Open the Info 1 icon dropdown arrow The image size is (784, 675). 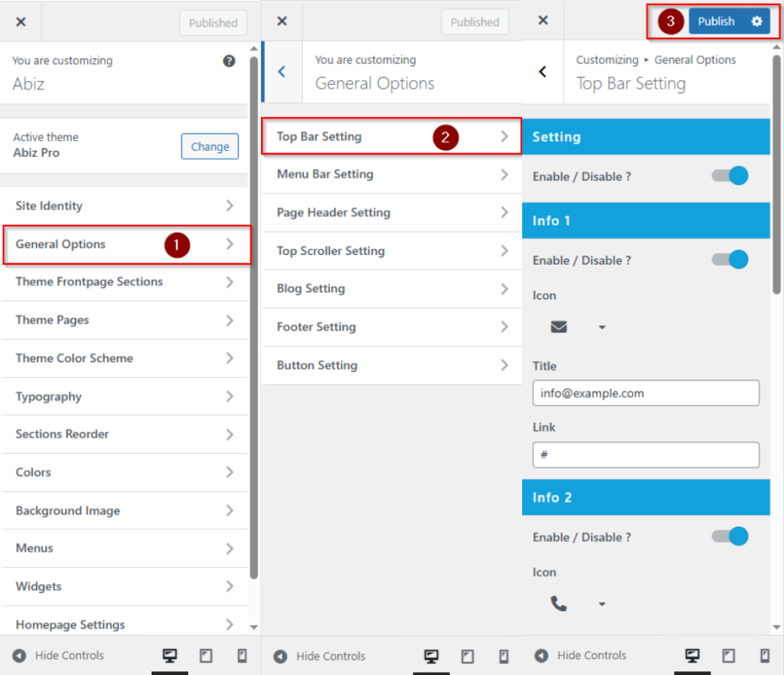coord(602,328)
